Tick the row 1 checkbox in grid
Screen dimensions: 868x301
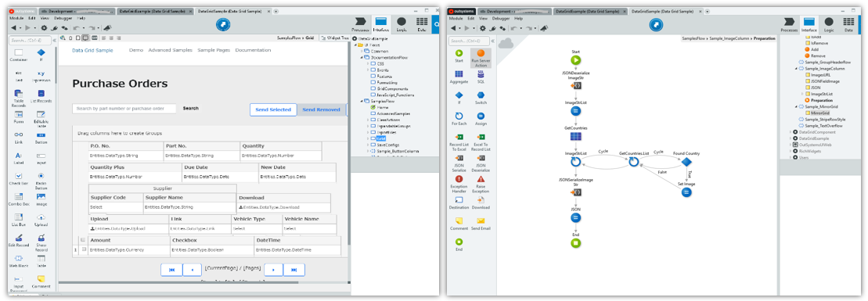pos(85,249)
